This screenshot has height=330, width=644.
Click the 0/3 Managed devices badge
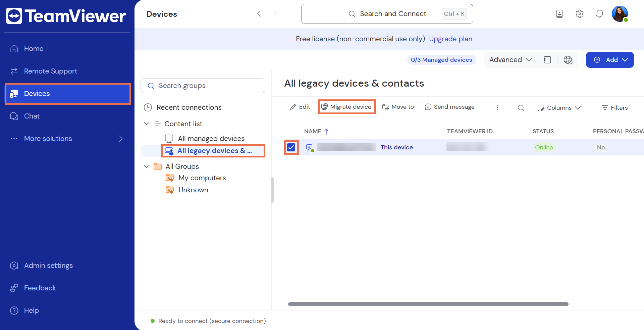click(x=441, y=60)
